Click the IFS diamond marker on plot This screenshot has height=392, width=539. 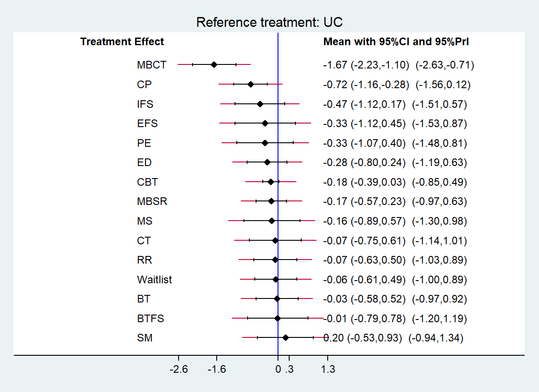pyautogui.click(x=260, y=104)
